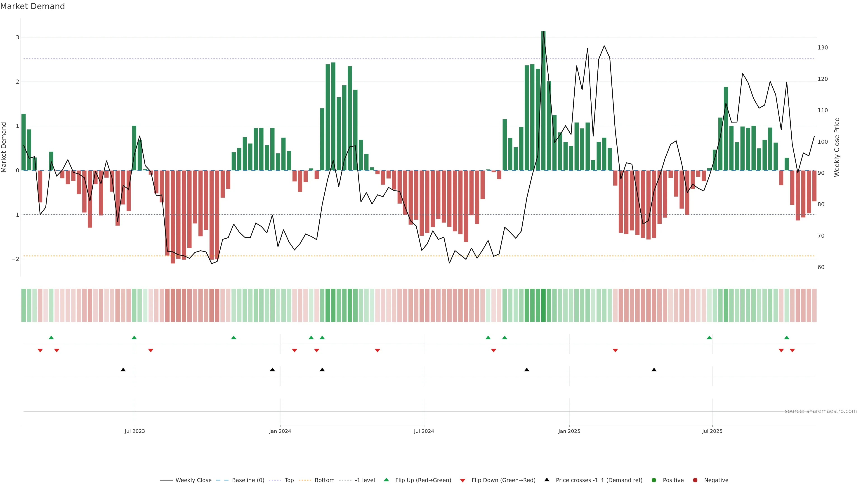The image size is (868, 488).
Task: Click the darkest green heatmap strip cell
Action: click(x=543, y=305)
